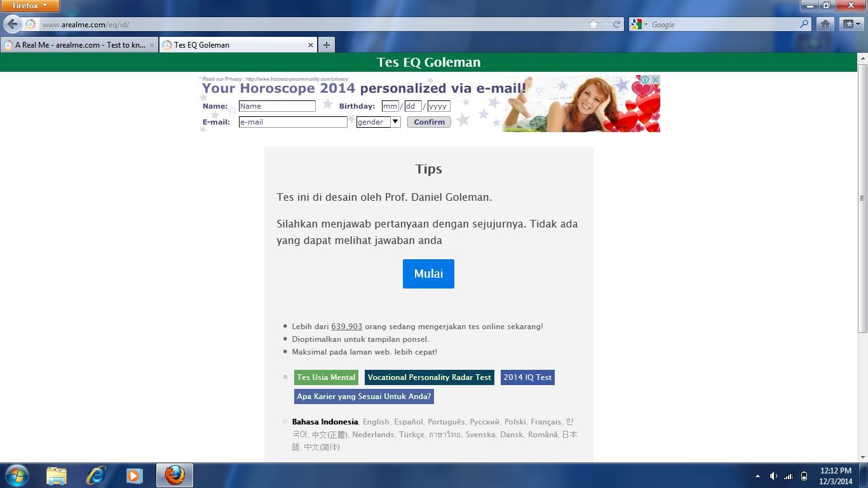This screenshot has height=488, width=868.
Task: Click the Firefox taskbar icon
Action: coord(175,475)
